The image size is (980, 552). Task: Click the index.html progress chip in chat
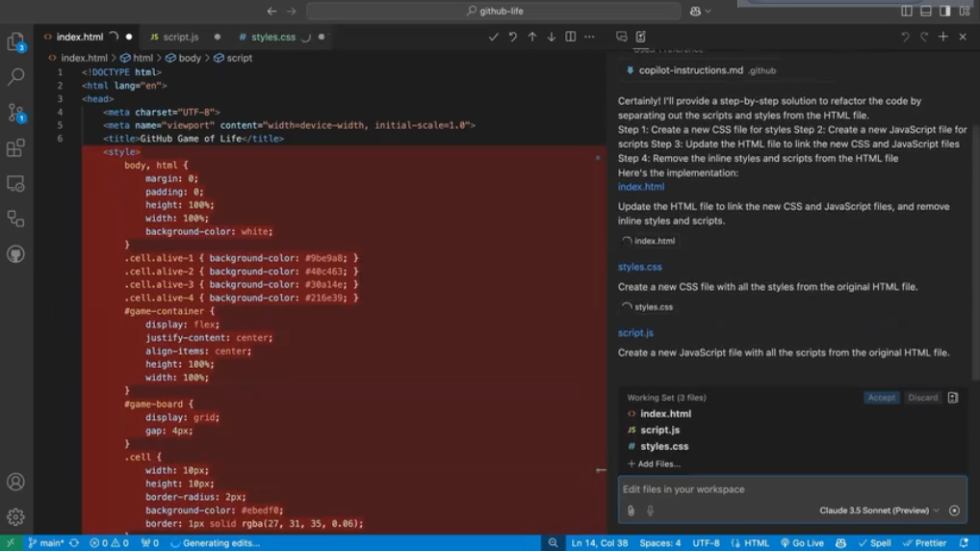(649, 241)
